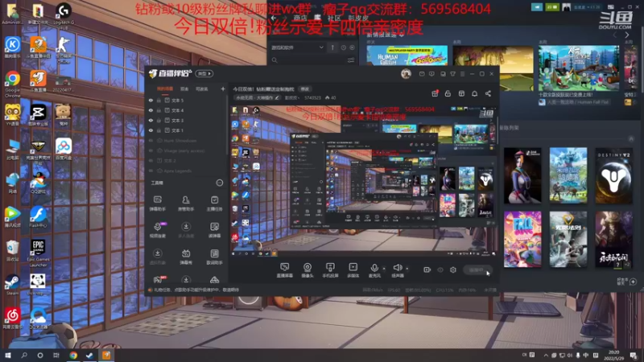Viewport: 644px width, 362px height.
Task: Open the hamburger menu in the title bar
Action: coord(462,74)
